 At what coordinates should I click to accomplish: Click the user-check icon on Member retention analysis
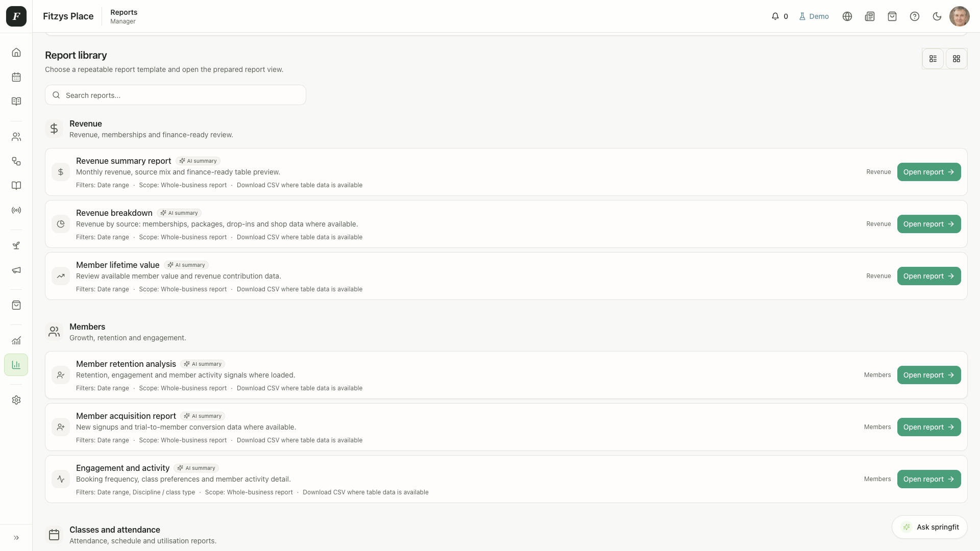click(61, 375)
